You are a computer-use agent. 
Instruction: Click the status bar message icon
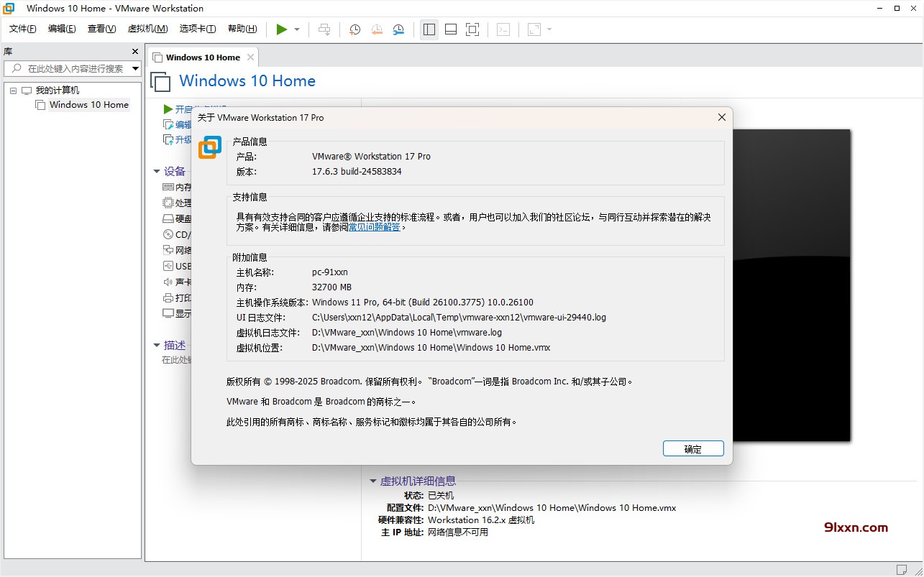click(901, 569)
